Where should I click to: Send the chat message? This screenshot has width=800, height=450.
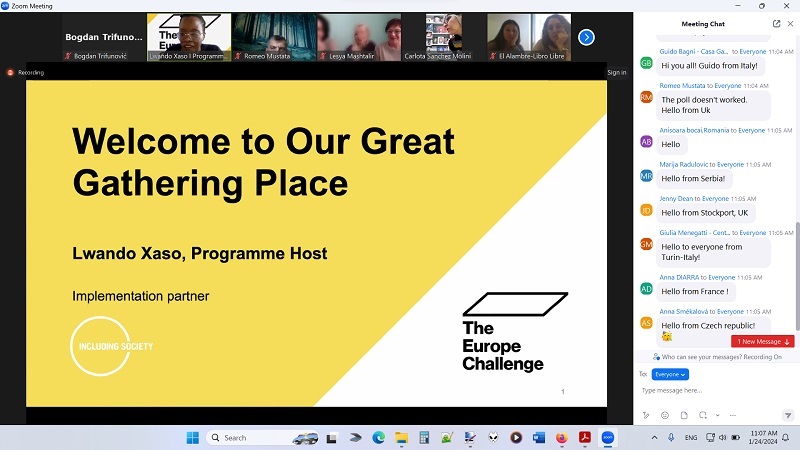point(788,415)
